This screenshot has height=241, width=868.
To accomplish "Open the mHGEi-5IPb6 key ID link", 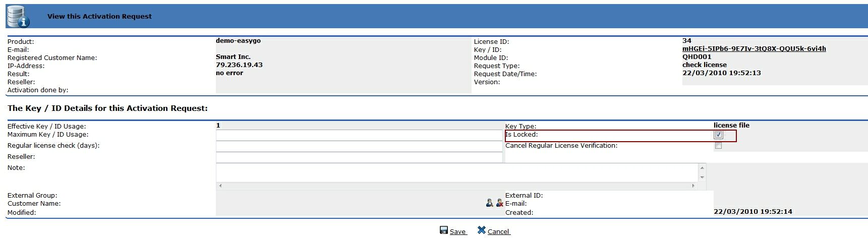I will pyautogui.click(x=754, y=49).
